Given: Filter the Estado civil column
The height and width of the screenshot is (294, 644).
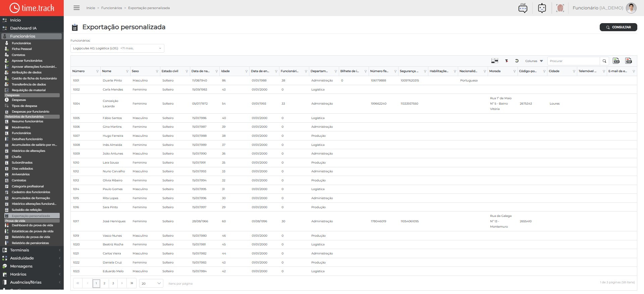Looking at the screenshot, I should click(187, 71).
